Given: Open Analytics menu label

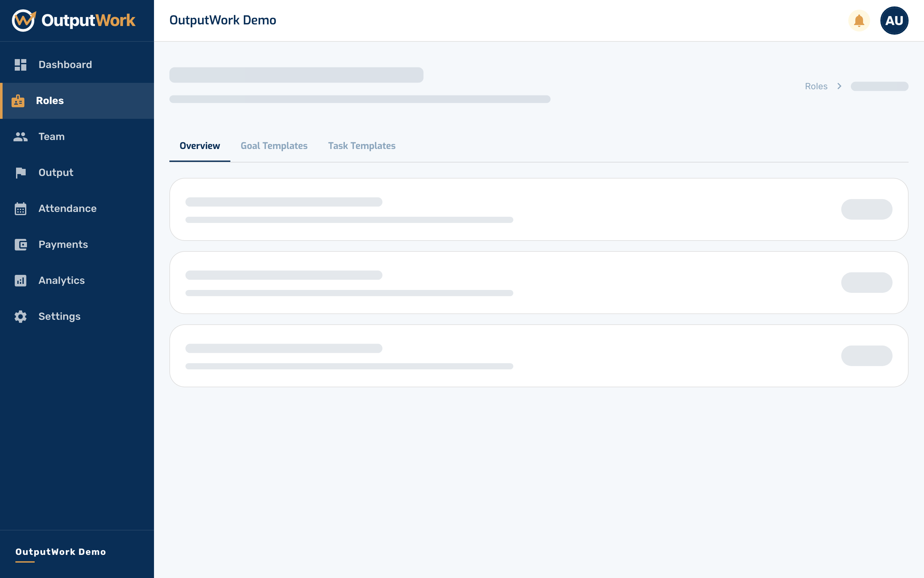Looking at the screenshot, I should [x=62, y=281].
